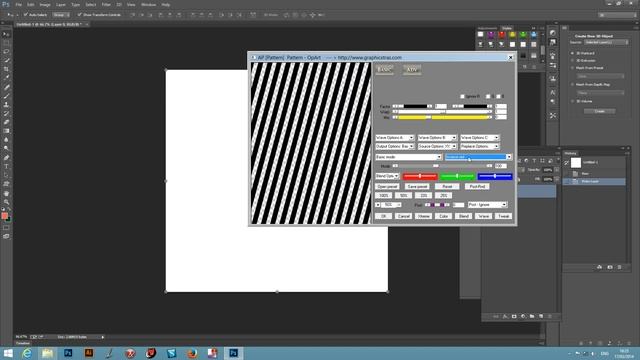640x360 pixels.
Task: Select Mesh From Preset radio option
Action: pyautogui.click(x=572, y=68)
